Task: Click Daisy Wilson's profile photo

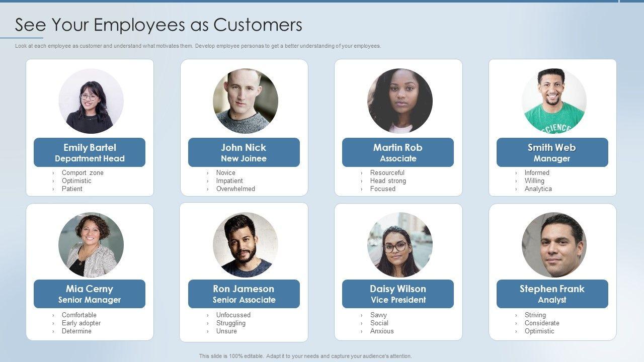Action: (x=400, y=245)
